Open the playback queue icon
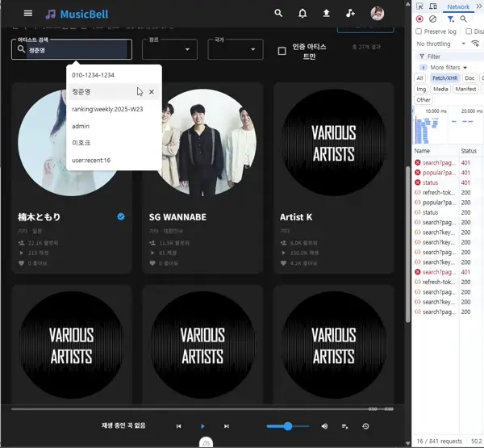Viewport: 484px width, 448px height. (x=345, y=426)
